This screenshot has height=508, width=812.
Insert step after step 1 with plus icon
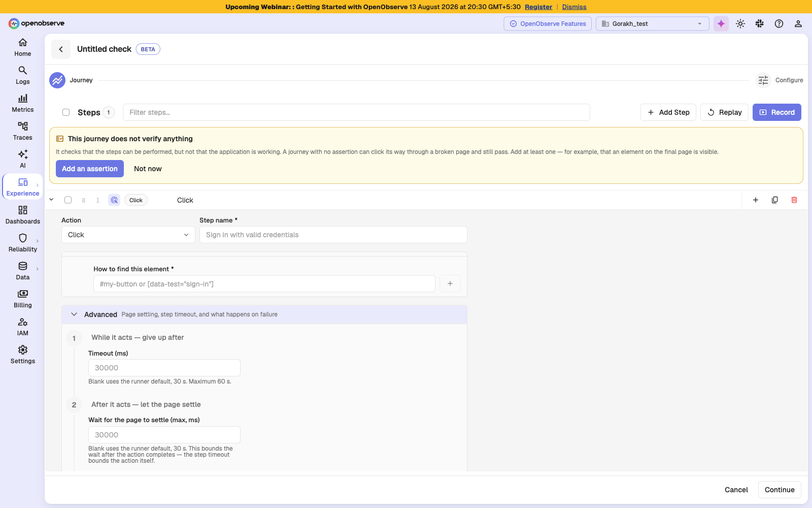click(756, 200)
